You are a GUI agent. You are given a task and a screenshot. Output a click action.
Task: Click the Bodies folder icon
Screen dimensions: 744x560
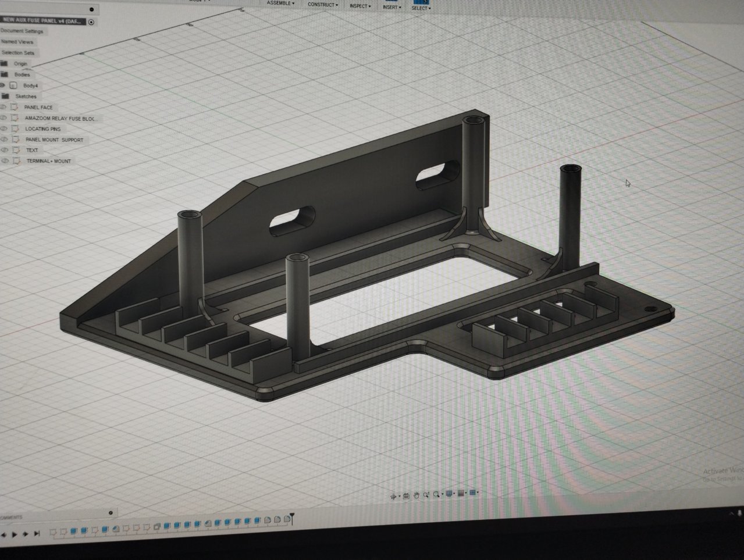coord(5,74)
